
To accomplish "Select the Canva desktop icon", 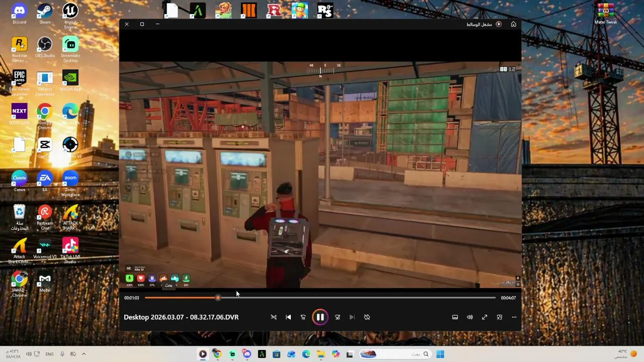I will (19, 182).
